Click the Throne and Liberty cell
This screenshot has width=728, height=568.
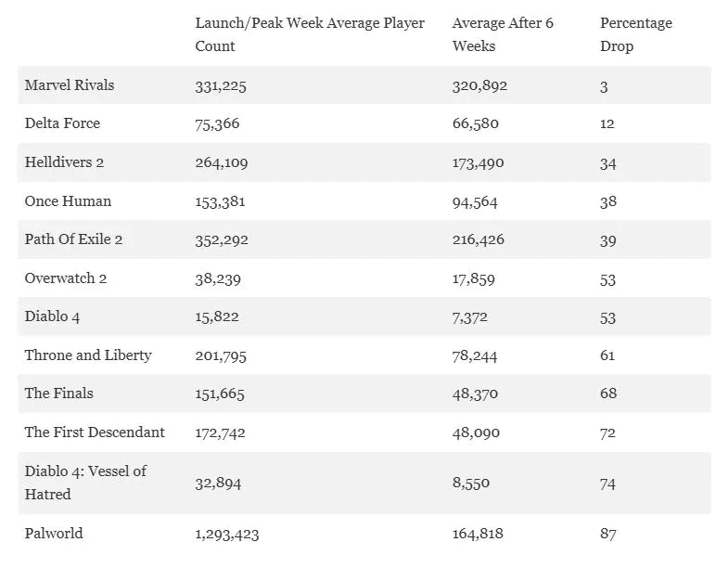click(88, 355)
